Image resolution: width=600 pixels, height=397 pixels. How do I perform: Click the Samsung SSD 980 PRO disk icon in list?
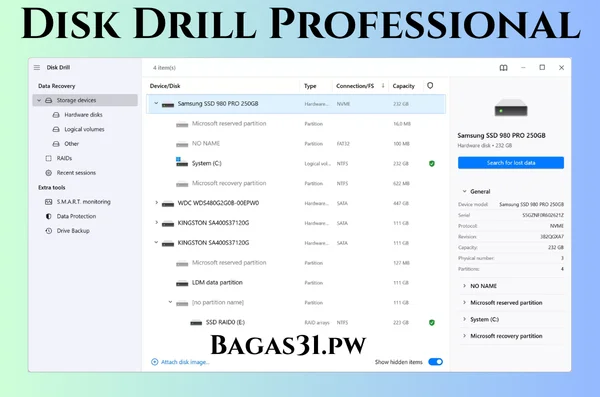coord(168,104)
